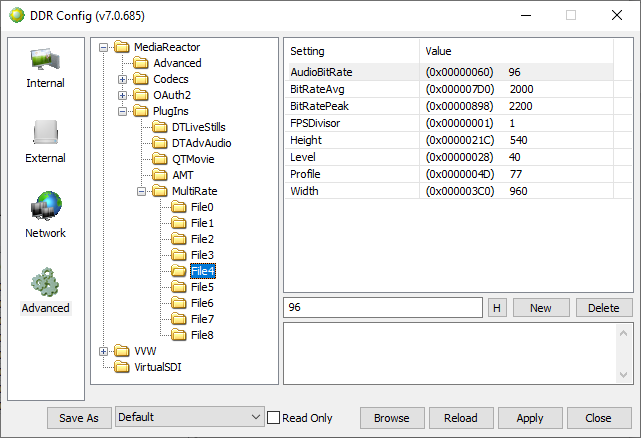
Task: Click the 2200 value of BitRatePeak
Action: pos(520,106)
